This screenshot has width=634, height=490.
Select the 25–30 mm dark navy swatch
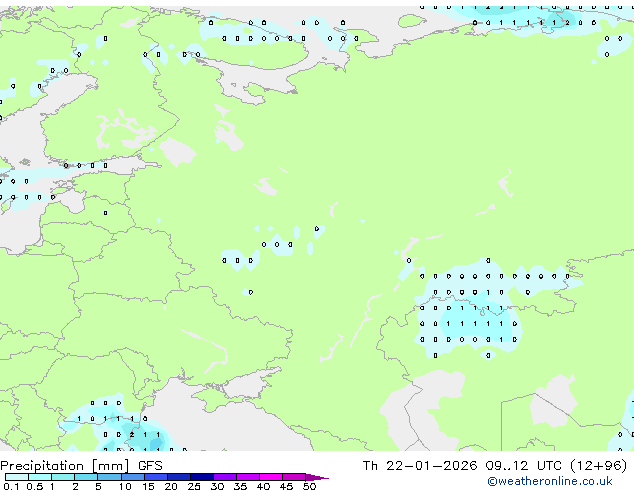point(202,477)
